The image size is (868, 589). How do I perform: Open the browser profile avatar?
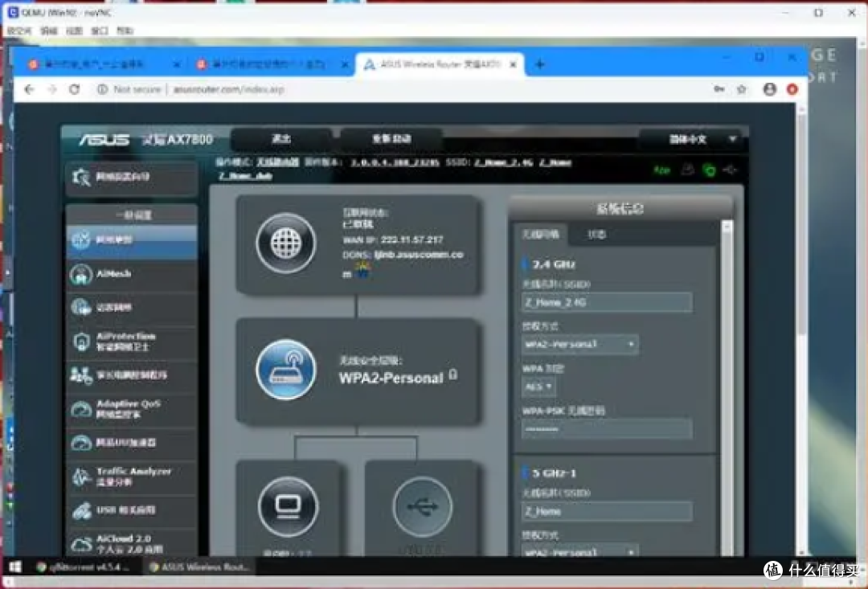point(769,89)
